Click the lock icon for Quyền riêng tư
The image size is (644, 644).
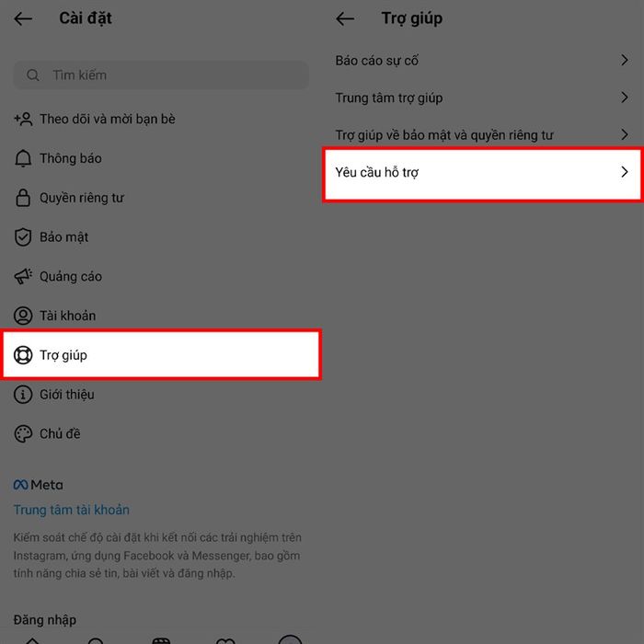23,198
